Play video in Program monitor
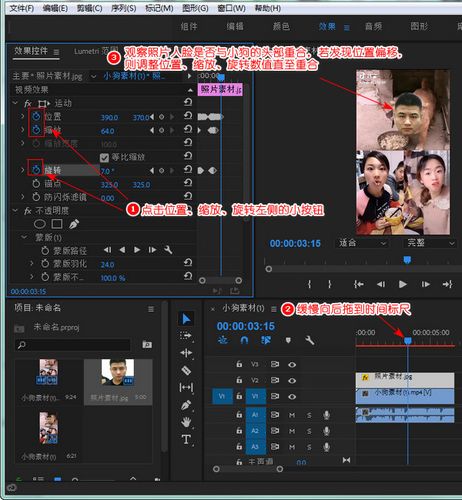462x500 pixels. coord(403,284)
